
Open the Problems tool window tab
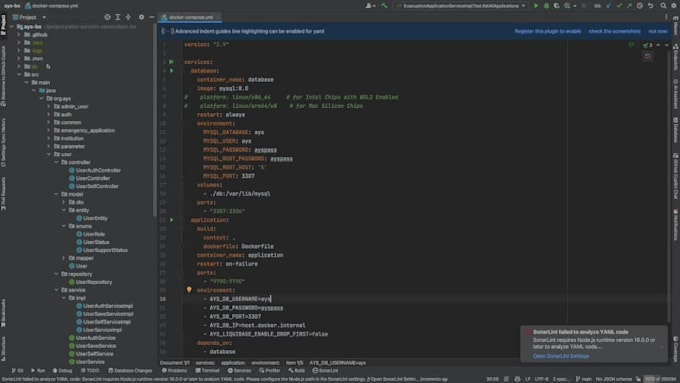(x=174, y=370)
